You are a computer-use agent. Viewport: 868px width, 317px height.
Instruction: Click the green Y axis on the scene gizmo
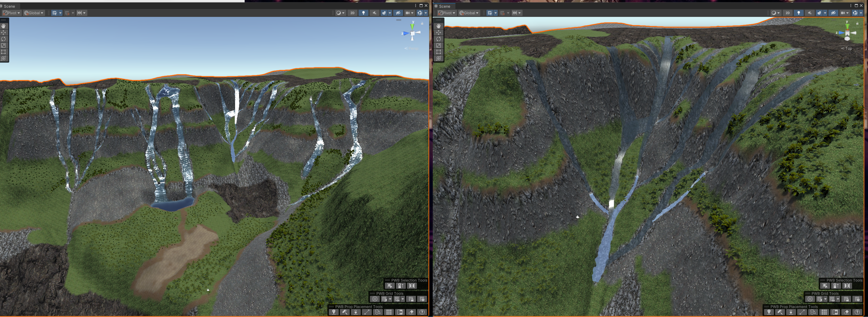[412, 26]
